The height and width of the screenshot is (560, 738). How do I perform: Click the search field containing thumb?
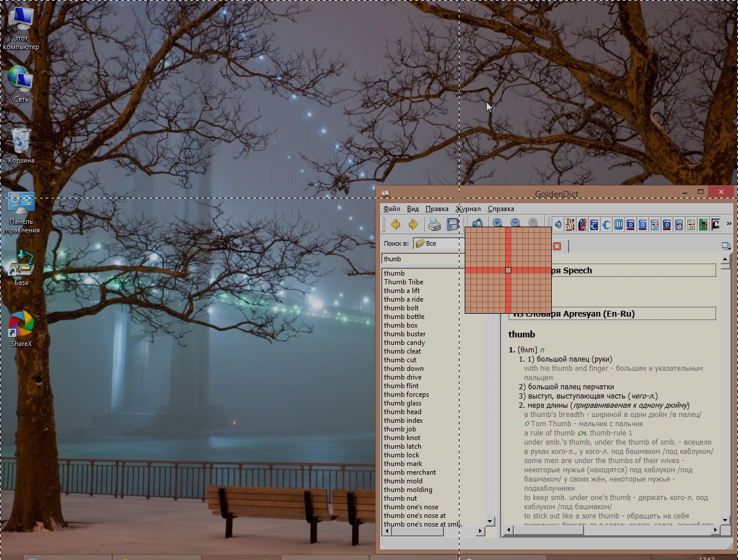coord(423,260)
